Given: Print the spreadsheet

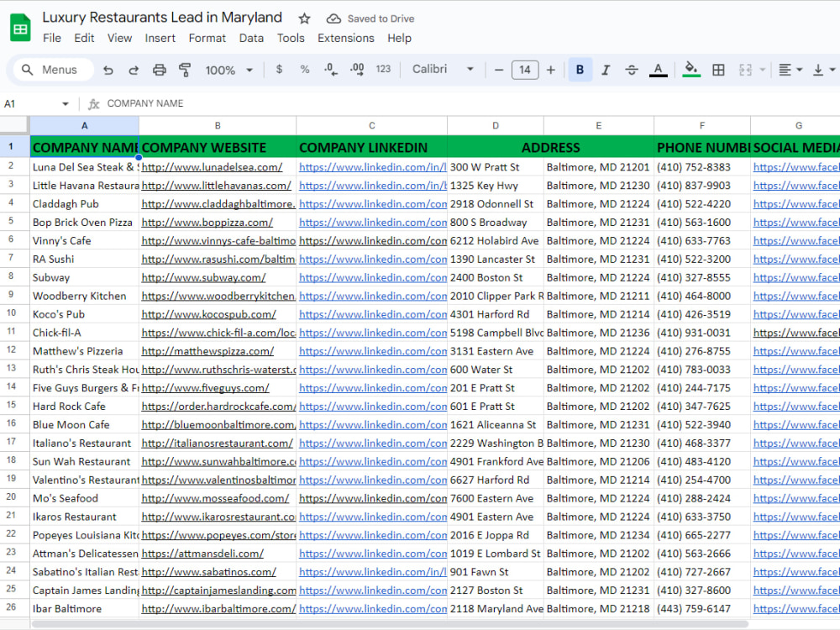Looking at the screenshot, I should (x=159, y=70).
